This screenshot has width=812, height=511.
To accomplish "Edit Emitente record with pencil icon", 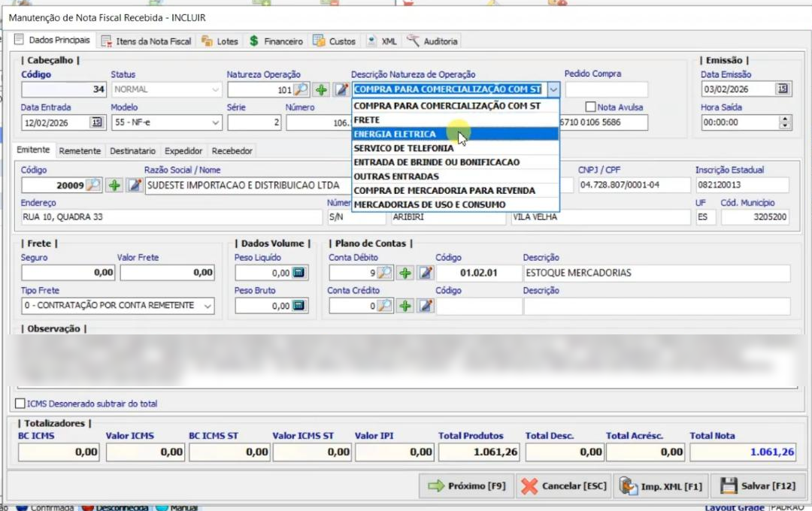I will click(x=134, y=185).
